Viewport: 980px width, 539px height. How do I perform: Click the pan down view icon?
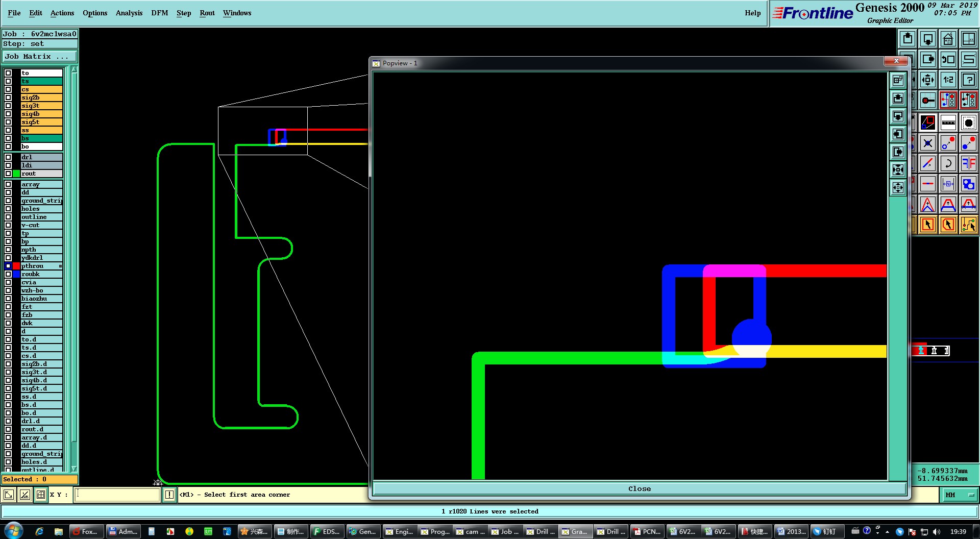click(928, 39)
